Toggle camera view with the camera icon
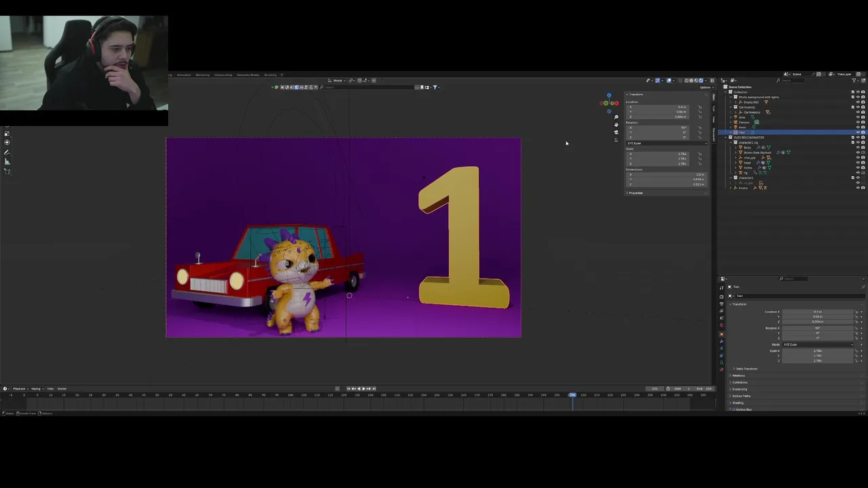Image resolution: width=868 pixels, height=488 pixels. coord(616,132)
